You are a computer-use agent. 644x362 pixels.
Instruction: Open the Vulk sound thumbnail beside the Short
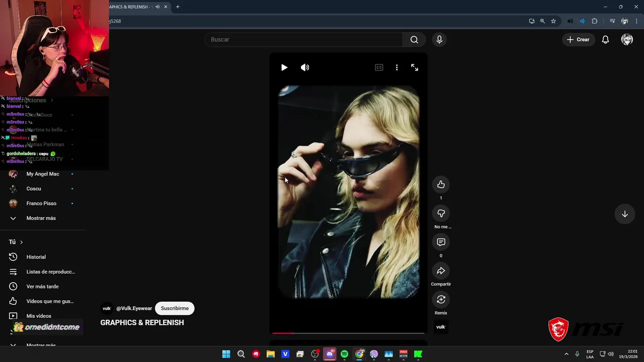coord(441,327)
